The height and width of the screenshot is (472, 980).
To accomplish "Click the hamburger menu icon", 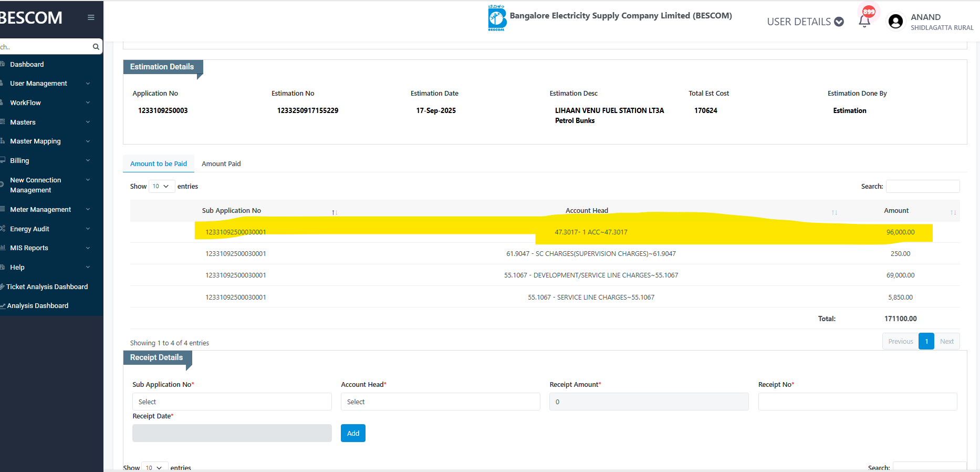I will [91, 17].
